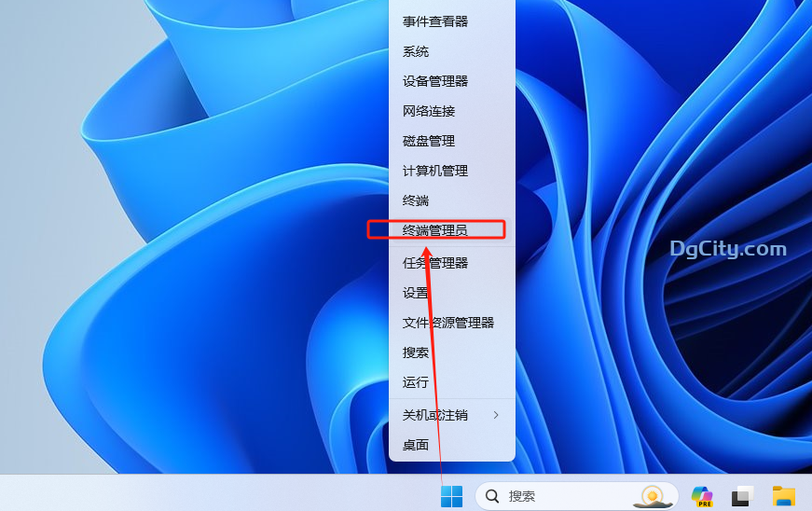The height and width of the screenshot is (511, 812).
Task: Expand 关机或注销 submenu
Action: click(451, 415)
